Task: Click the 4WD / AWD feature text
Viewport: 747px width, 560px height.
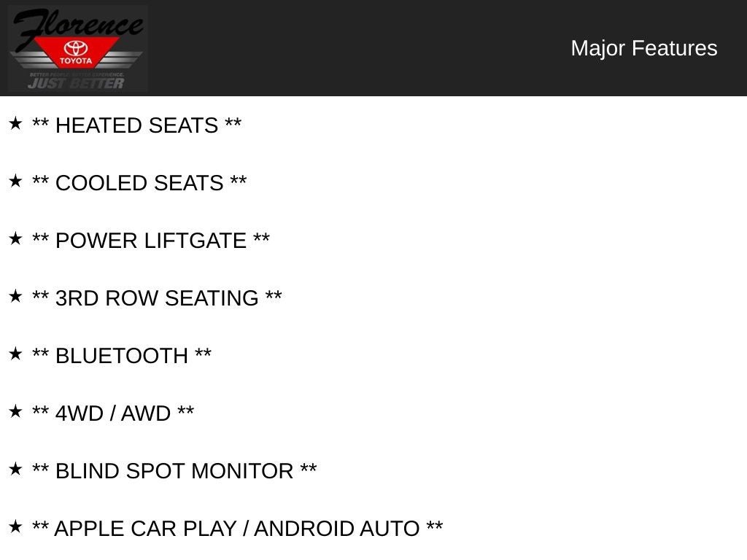Action: point(113,413)
